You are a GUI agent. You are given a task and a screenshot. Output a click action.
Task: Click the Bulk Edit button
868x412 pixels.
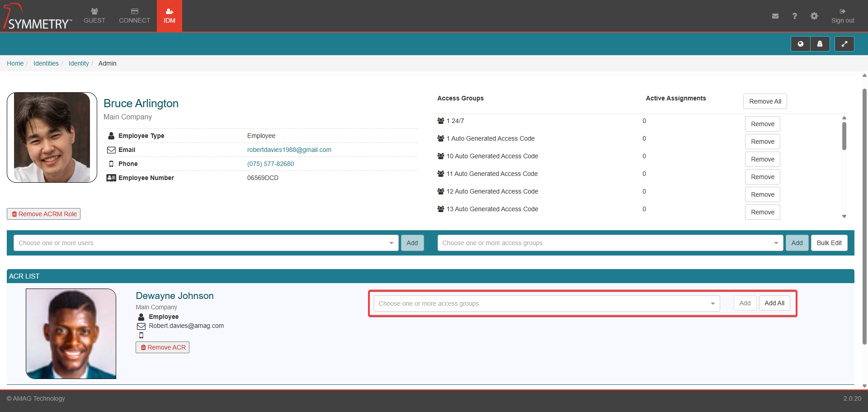pyautogui.click(x=829, y=243)
